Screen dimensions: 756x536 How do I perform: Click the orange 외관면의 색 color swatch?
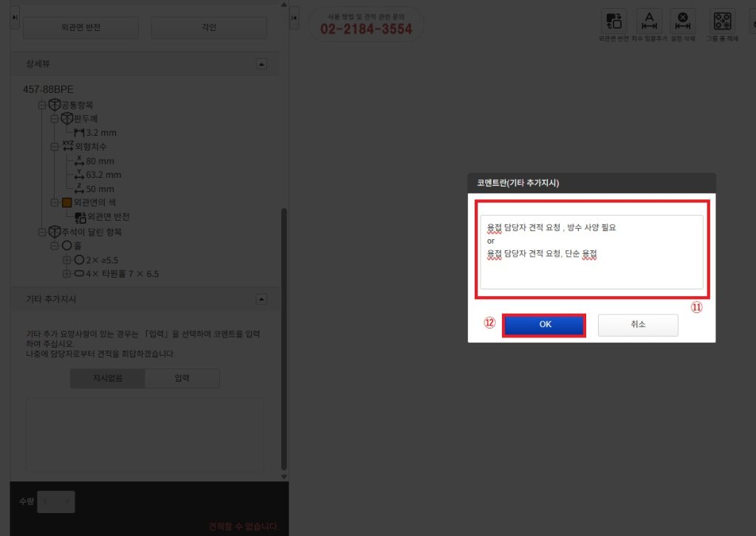(x=66, y=202)
